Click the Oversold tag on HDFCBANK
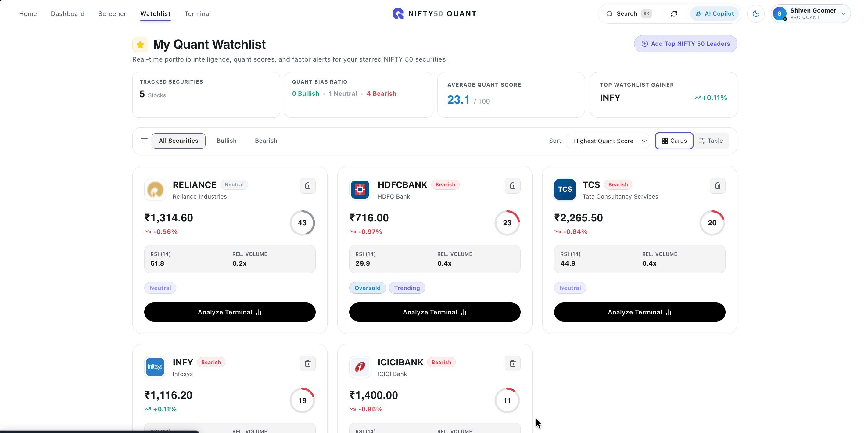 click(367, 288)
